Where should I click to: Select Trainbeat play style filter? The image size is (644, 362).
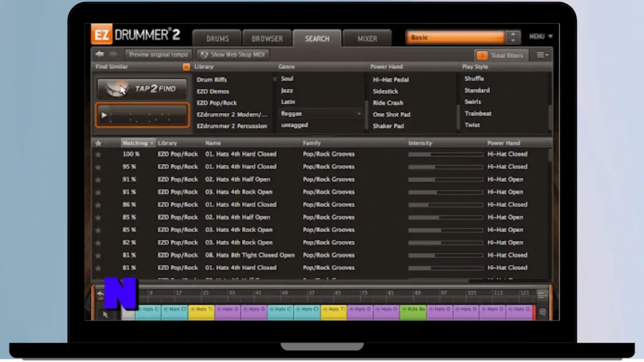[478, 114]
